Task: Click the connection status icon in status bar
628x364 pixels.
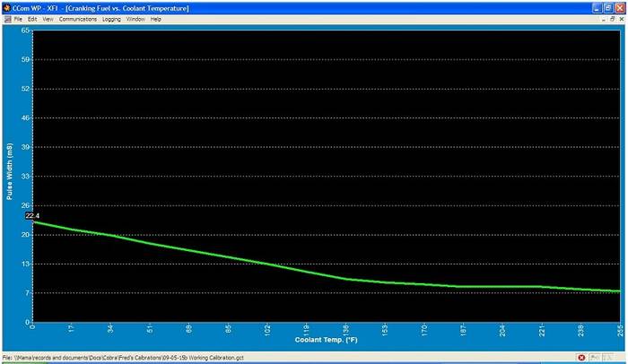Action: [x=595, y=357]
